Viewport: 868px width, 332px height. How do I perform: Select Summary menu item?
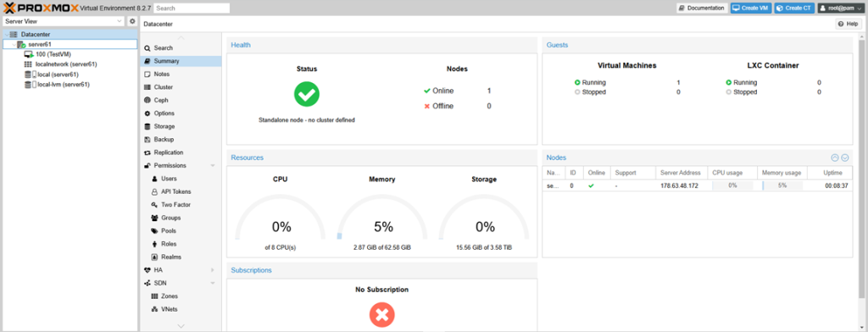tap(181, 61)
